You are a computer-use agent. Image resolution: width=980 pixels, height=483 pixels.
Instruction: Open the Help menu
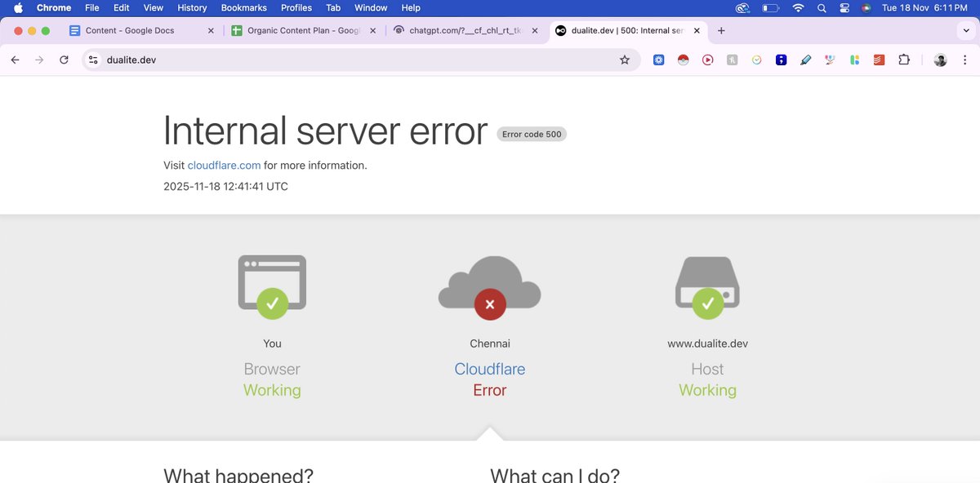pyautogui.click(x=411, y=7)
